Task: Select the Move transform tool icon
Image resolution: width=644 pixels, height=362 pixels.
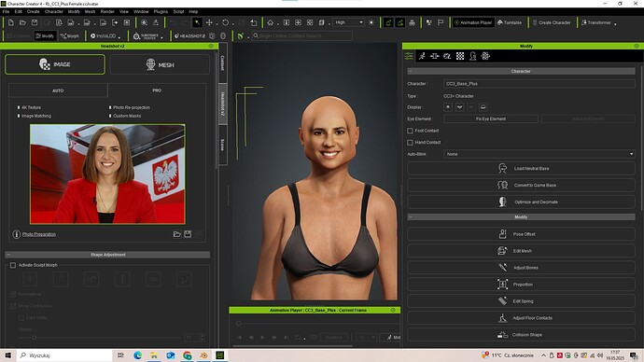Action: 209,22
